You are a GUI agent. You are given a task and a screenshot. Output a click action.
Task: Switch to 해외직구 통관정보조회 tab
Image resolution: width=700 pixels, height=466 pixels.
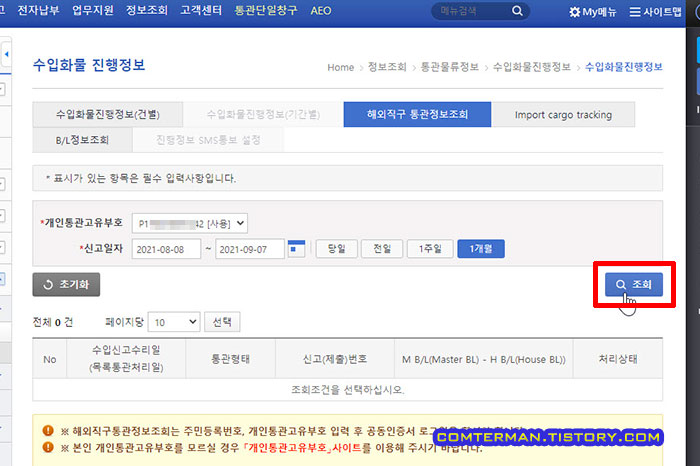pos(417,114)
